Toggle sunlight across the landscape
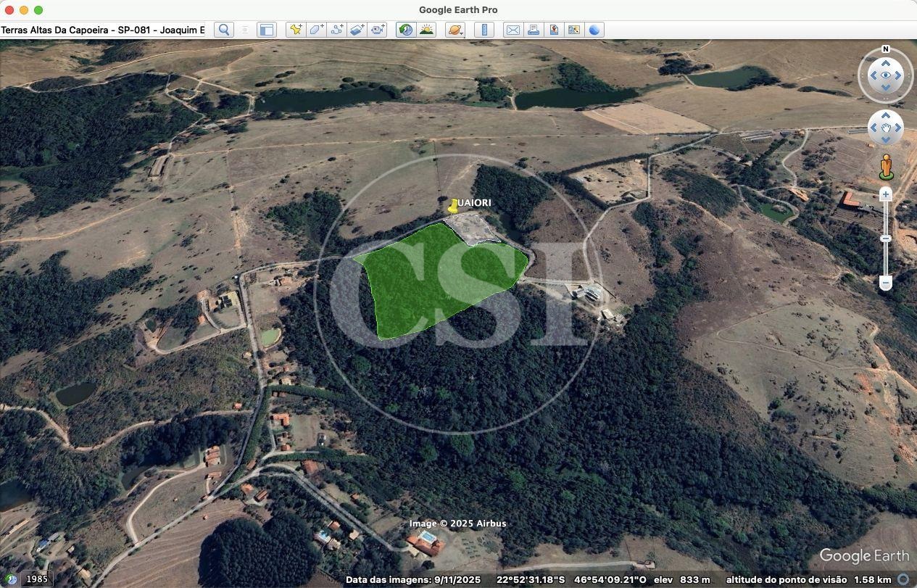The height and width of the screenshot is (588, 917). (426, 30)
